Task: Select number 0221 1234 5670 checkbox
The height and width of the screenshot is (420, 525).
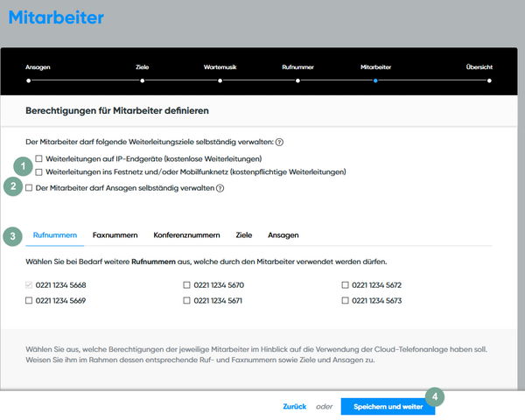Action: coord(187,285)
